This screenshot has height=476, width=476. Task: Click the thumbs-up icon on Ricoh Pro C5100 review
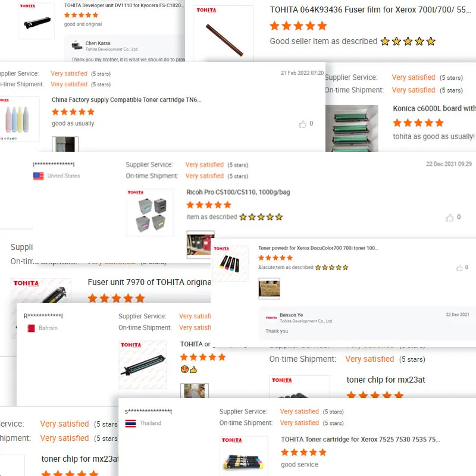[x=449, y=217]
